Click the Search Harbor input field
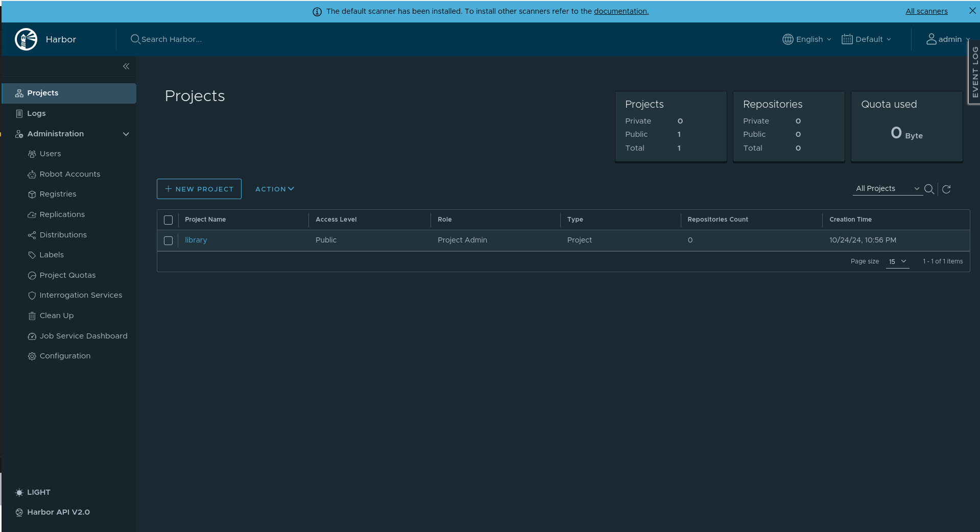 (172, 39)
